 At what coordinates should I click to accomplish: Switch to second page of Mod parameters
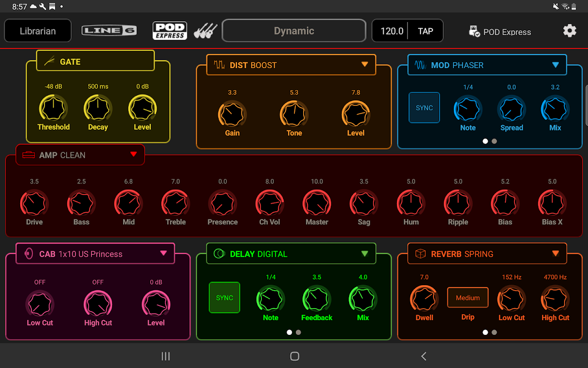pyautogui.click(x=494, y=141)
